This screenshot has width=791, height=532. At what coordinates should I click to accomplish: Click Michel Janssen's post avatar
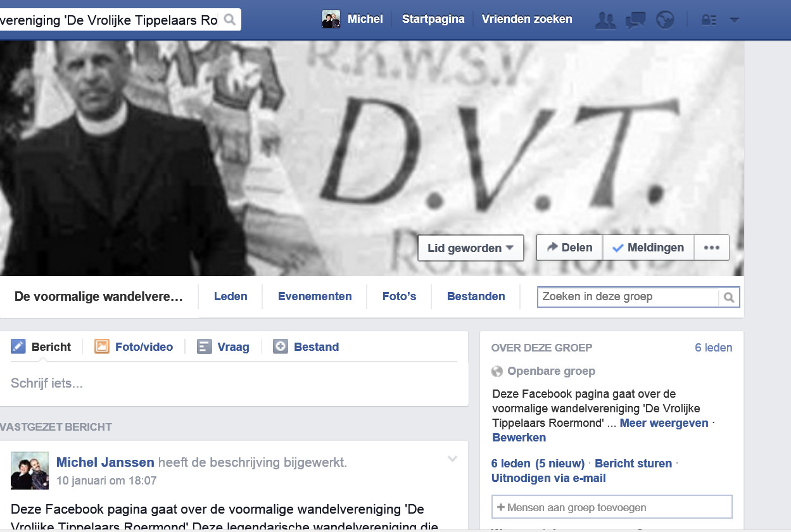click(x=30, y=471)
